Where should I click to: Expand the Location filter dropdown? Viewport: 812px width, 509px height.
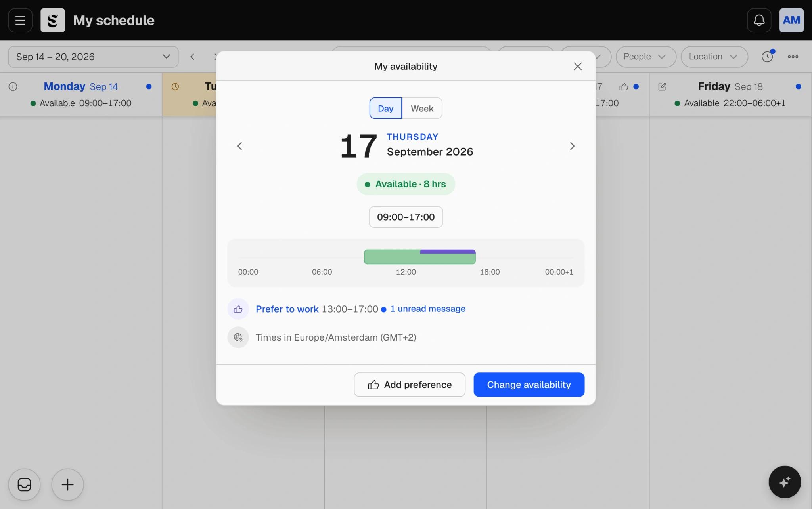pos(714,57)
